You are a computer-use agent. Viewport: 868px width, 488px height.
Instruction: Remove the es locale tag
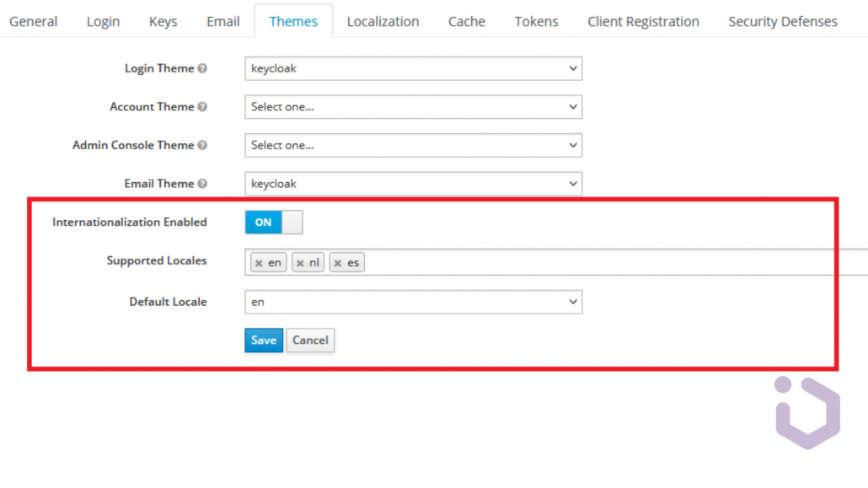(x=340, y=262)
